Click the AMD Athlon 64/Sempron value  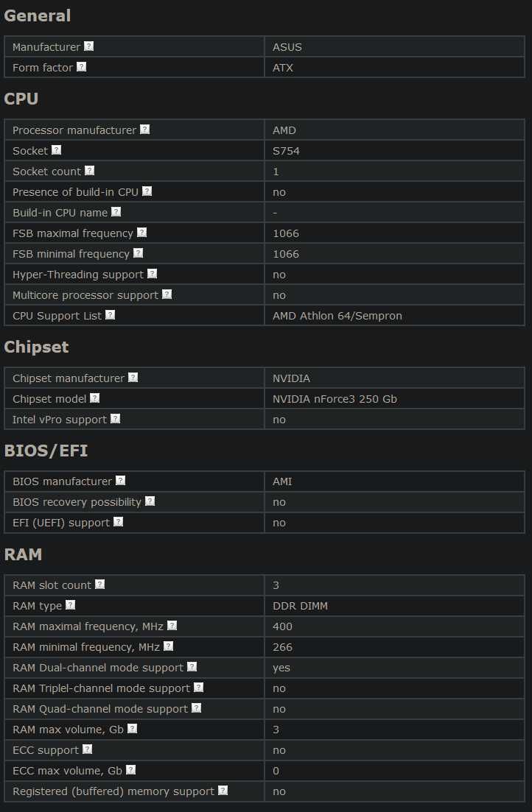(337, 316)
